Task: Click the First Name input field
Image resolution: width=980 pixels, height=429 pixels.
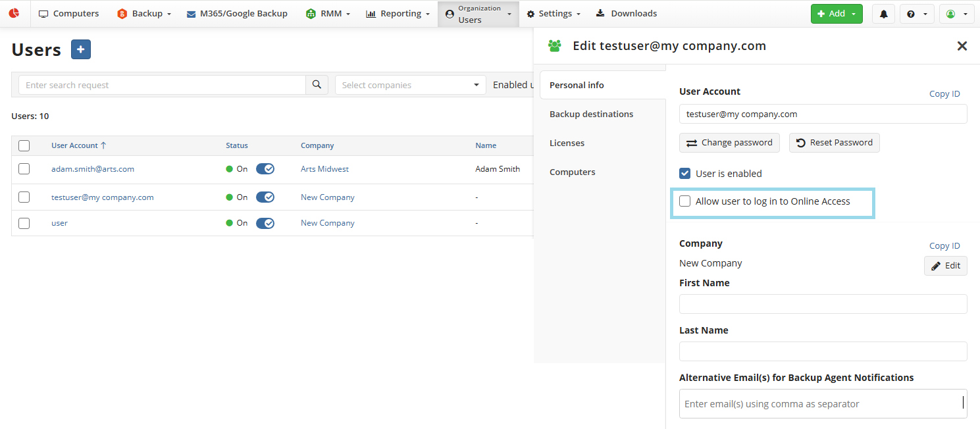Action: pyautogui.click(x=823, y=304)
